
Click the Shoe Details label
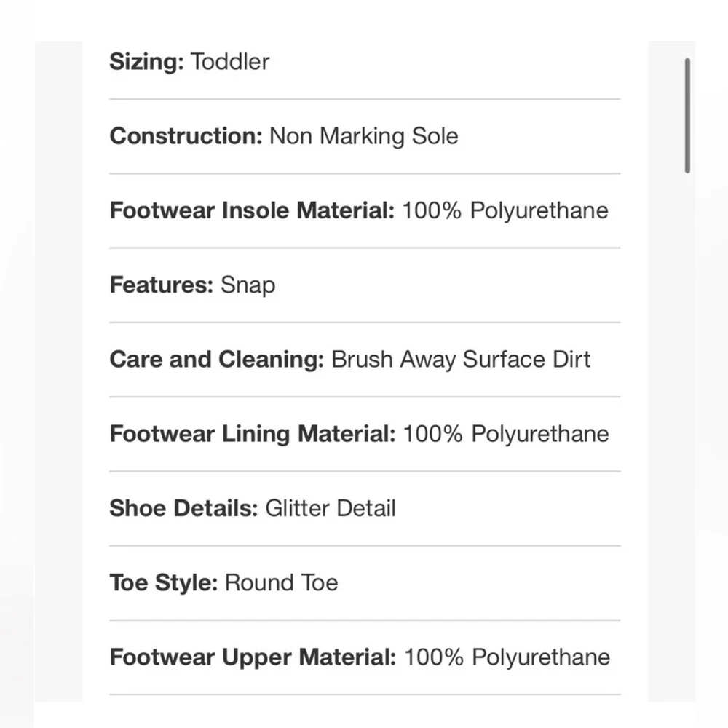(x=184, y=508)
